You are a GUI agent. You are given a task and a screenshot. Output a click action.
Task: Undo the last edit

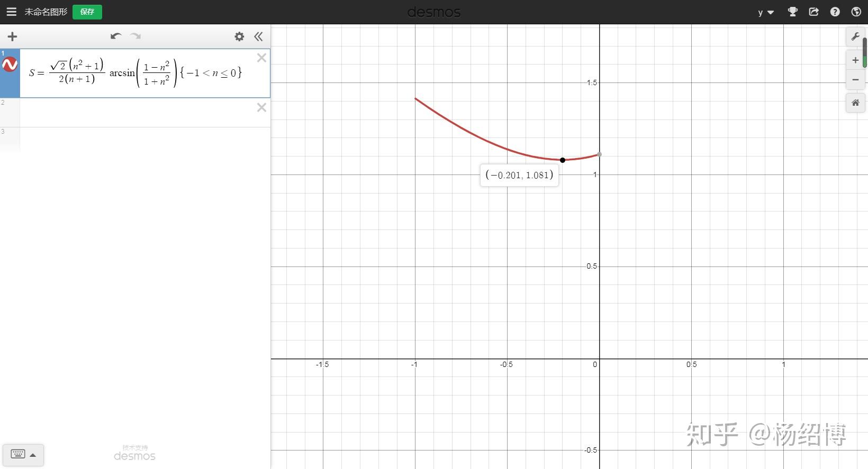click(116, 36)
